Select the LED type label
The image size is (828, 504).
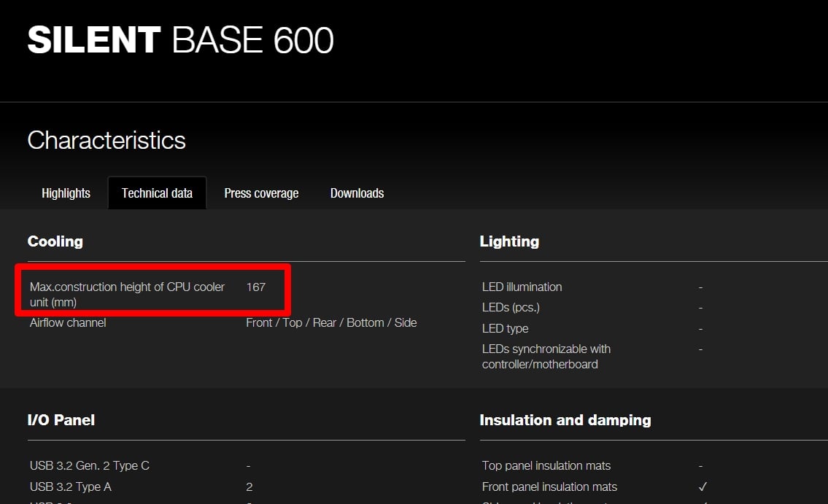click(x=506, y=328)
